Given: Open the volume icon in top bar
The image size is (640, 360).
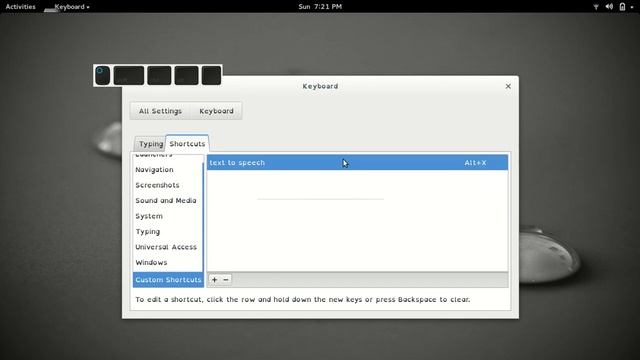Looking at the screenshot, I should click(609, 7).
